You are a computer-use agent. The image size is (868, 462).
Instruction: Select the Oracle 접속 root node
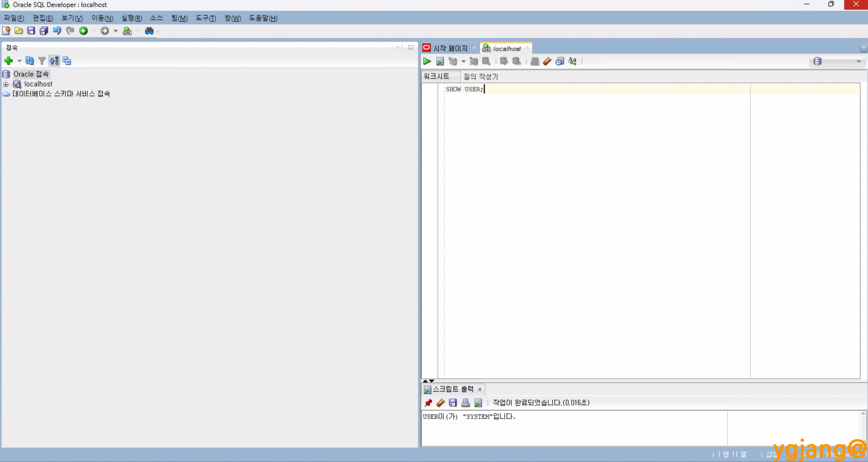click(31, 74)
